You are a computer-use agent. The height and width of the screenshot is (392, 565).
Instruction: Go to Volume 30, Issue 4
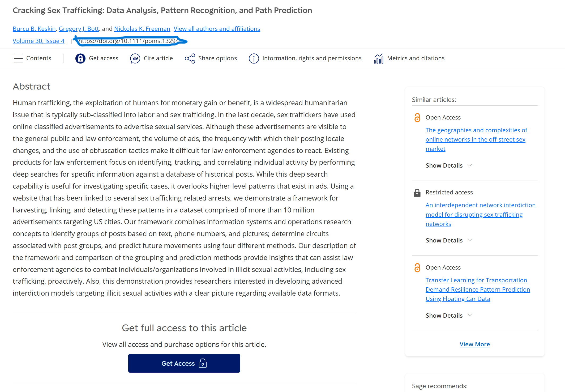click(x=38, y=41)
